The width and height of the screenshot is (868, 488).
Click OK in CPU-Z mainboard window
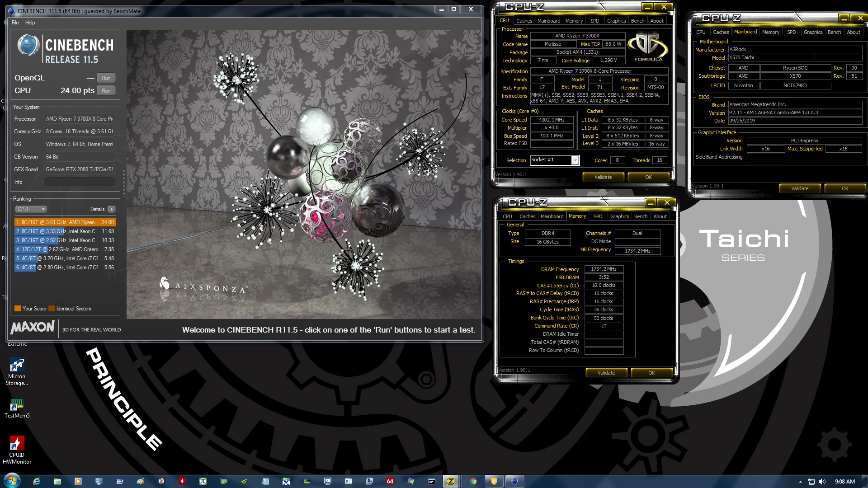coord(845,188)
